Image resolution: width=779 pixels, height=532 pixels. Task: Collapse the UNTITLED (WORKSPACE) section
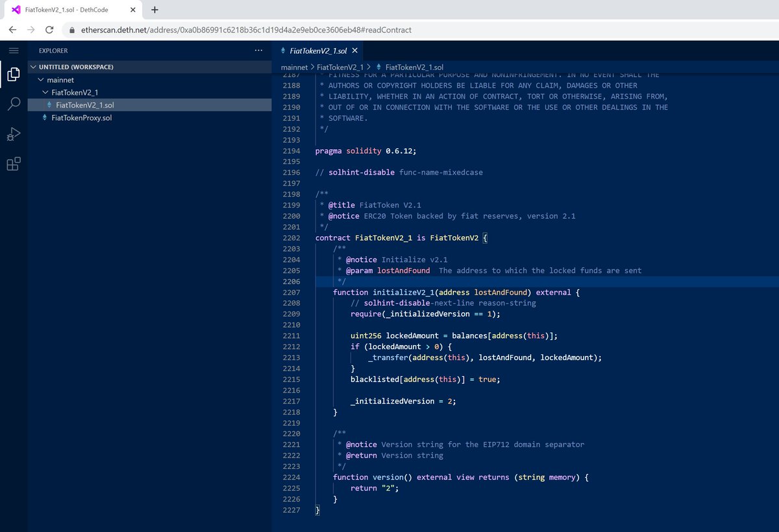coord(33,66)
